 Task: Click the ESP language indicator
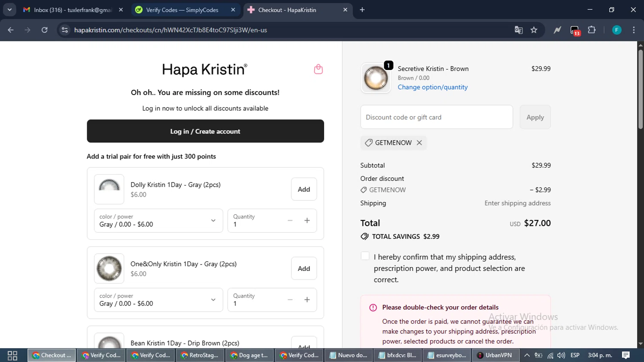(x=575, y=356)
